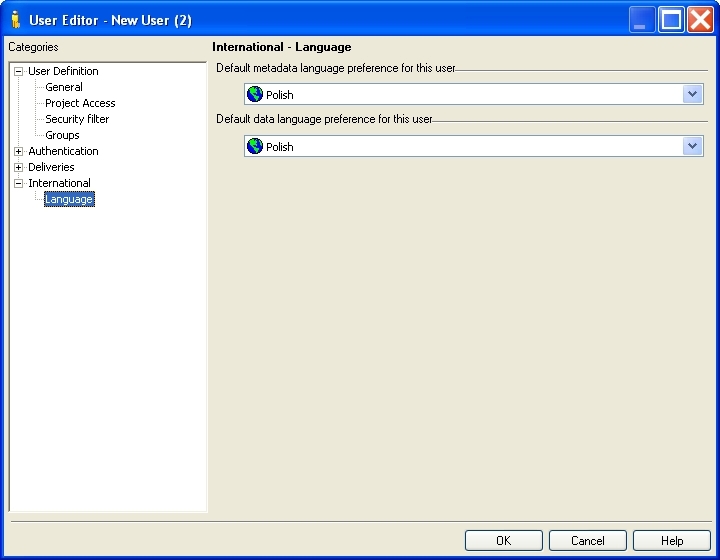Viewport: 720px width, 560px height.
Task: Click the Deliveries category label
Action: tap(51, 167)
